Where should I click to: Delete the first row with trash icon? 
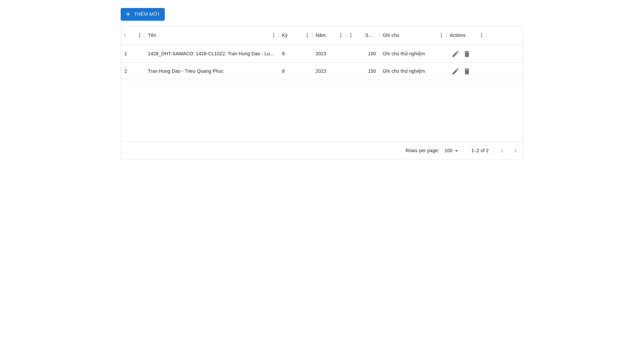pyautogui.click(x=467, y=54)
